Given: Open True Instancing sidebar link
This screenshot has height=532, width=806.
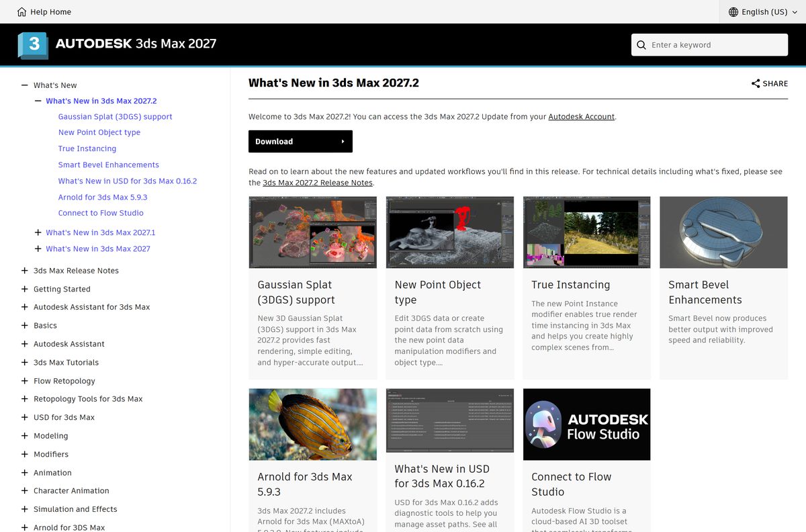Looking at the screenshot, I should click(87, 149).
